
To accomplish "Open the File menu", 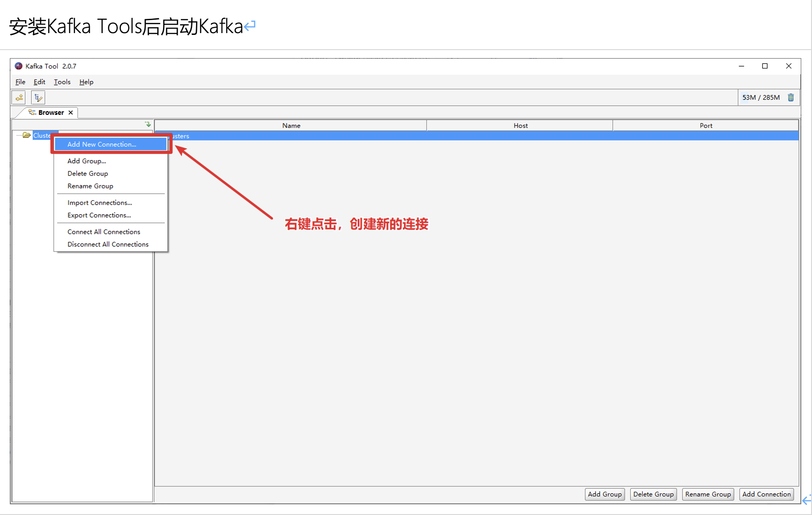I will pos(20,82).
